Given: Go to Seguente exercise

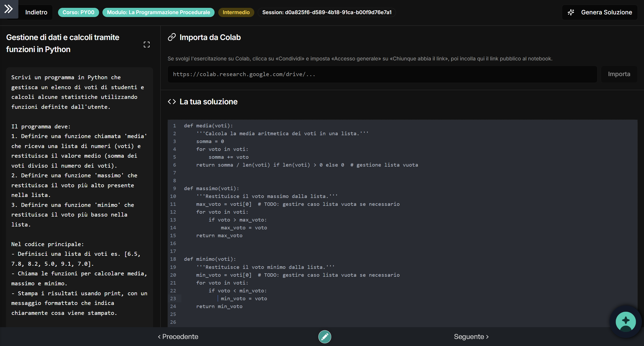Looking at the screenshot, I should point(471,337).
